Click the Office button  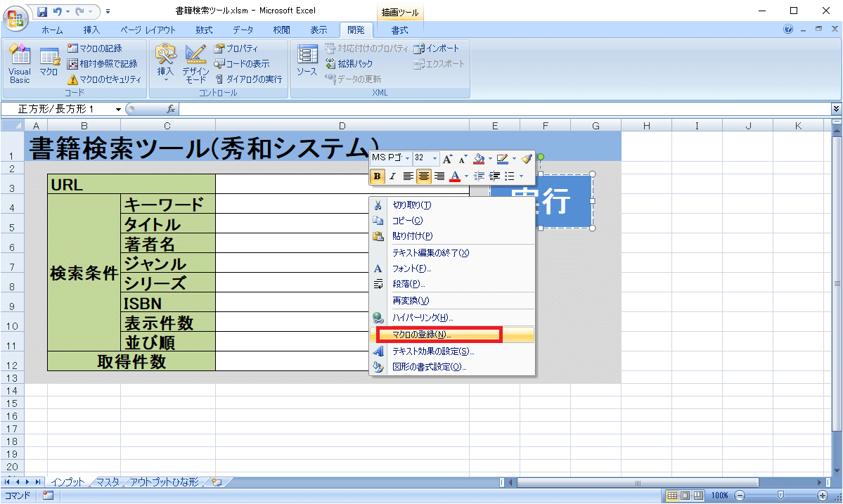click(x=15, y=18)
